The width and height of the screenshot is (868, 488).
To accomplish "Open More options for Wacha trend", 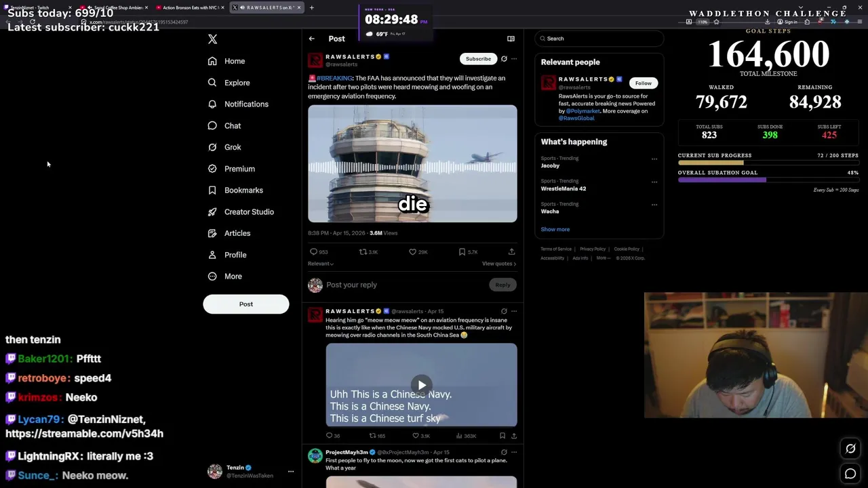I will point(654,204).
